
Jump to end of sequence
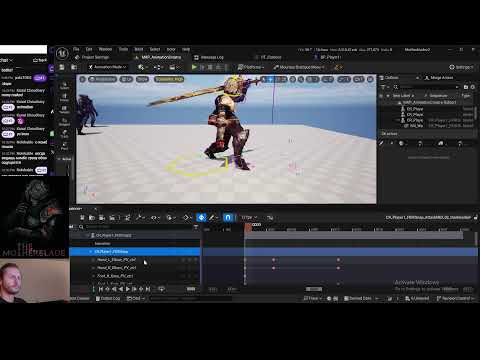pyautogui.click(x=148, y=289)
